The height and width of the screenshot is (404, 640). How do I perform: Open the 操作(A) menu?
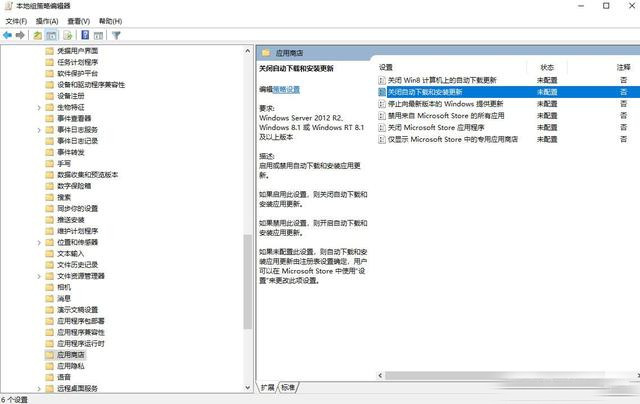click(46, 20)
